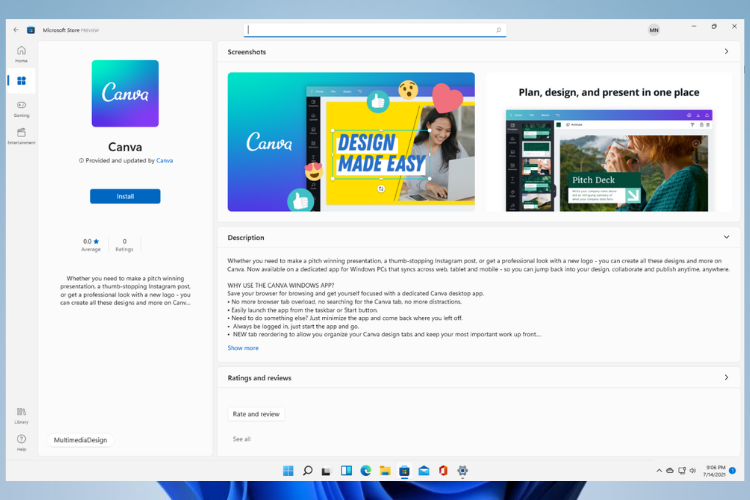
Task: Click the volume icon in system tray
Action: pos(693,471)
